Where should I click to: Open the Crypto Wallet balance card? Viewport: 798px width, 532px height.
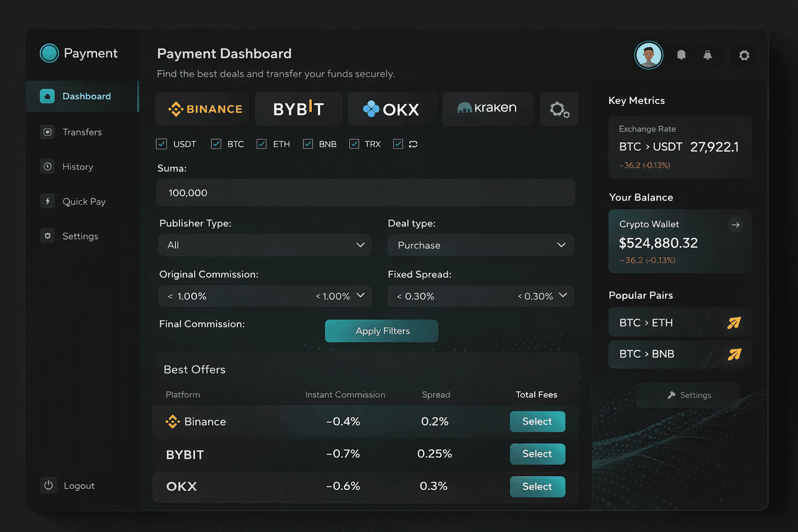tap(680, 241)
